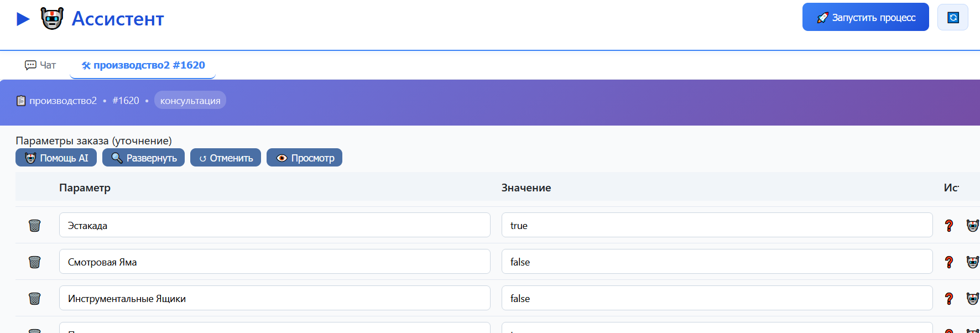This screenshot has width=980, height=333.
Task: Click the консультация status badge
Action: click(190, 100)
